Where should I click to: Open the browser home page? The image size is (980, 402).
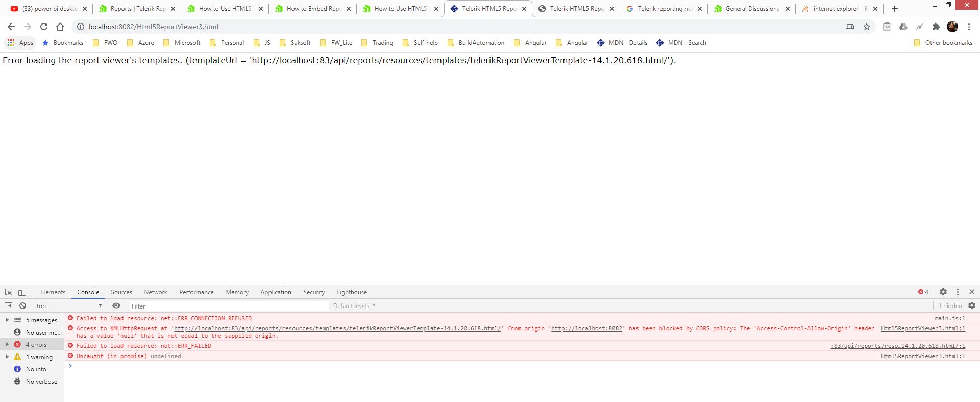(60, 27)
